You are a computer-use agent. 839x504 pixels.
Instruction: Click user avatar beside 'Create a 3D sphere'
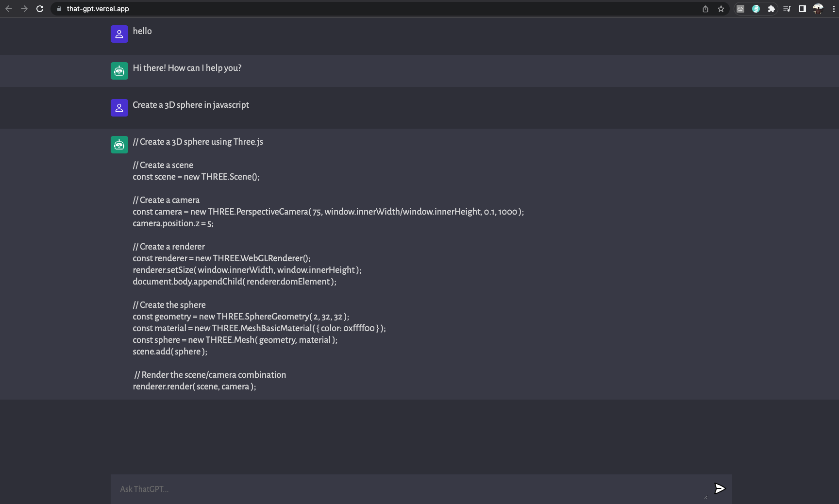(119, 108)
